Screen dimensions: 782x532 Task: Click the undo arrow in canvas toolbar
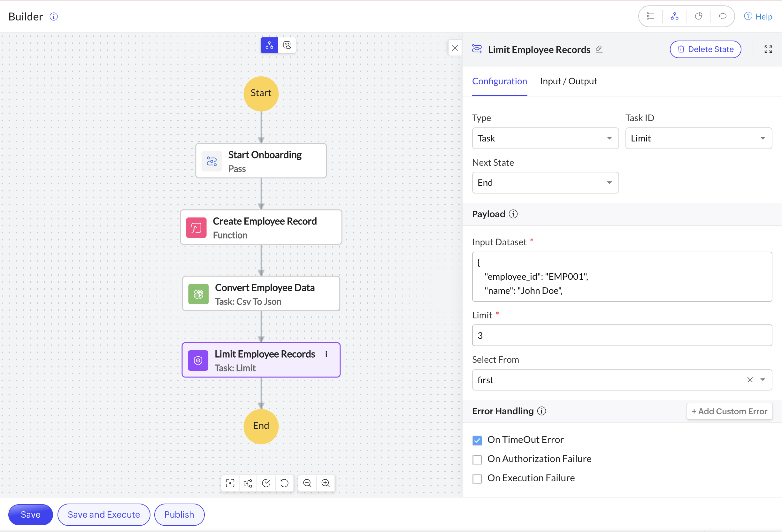284,483
